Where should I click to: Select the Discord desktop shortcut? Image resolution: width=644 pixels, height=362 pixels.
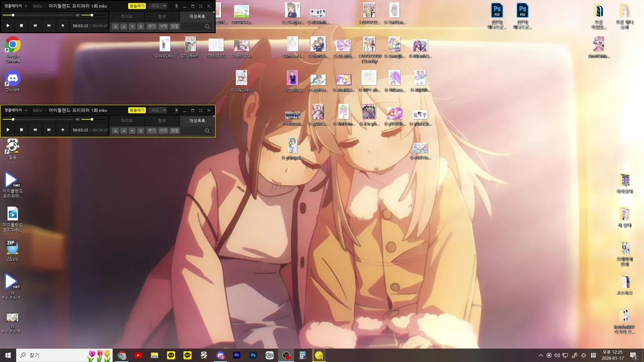(13, 82)
